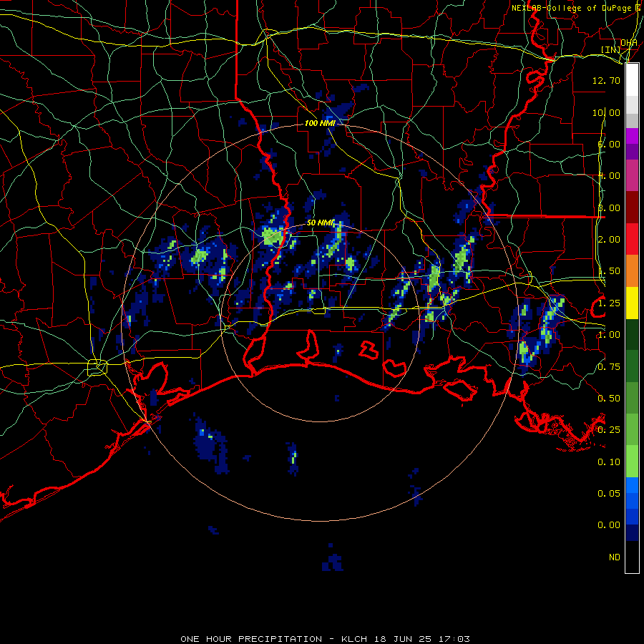Image resolution: width=644 pixels, height=644 pixels.
Task: Select the yellow 1.25 legend swatch
Action: (x=632, y=303)
